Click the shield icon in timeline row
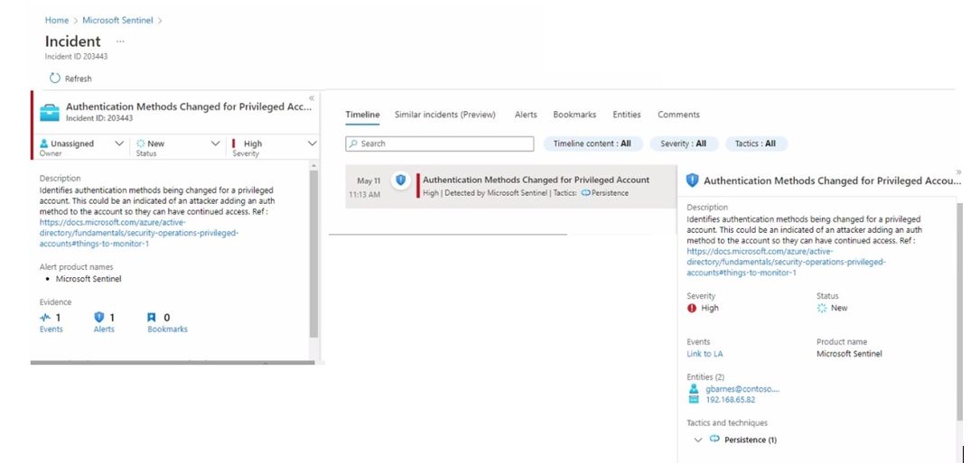Screen dimensions: 980x463 [401, 180]
